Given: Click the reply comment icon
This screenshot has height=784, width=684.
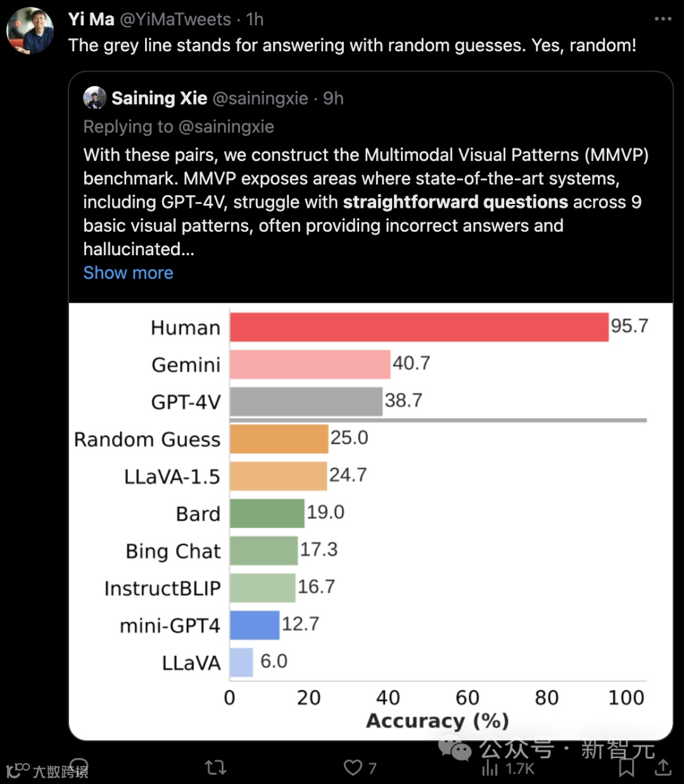Looking at the screenshot, I should tap(79, 768).
